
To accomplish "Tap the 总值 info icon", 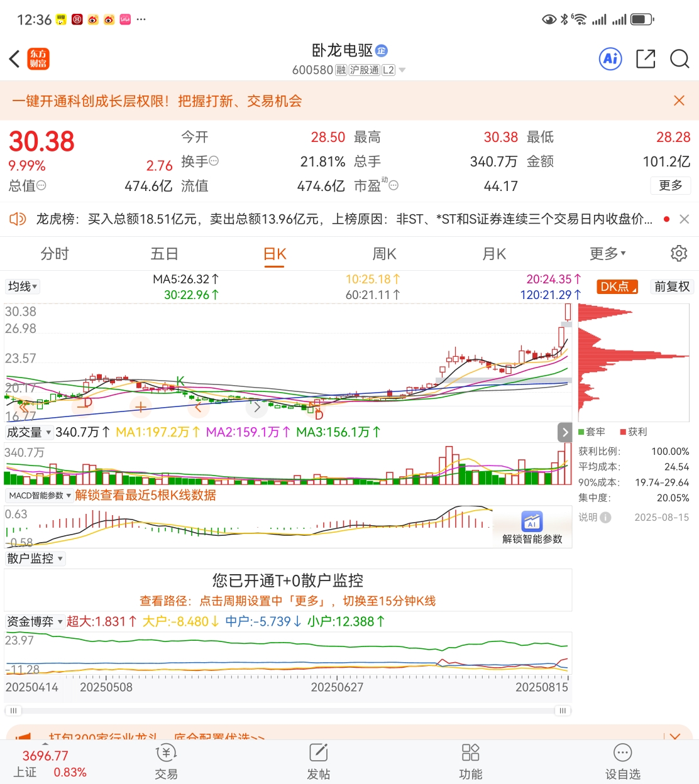I will pos(41,185).
